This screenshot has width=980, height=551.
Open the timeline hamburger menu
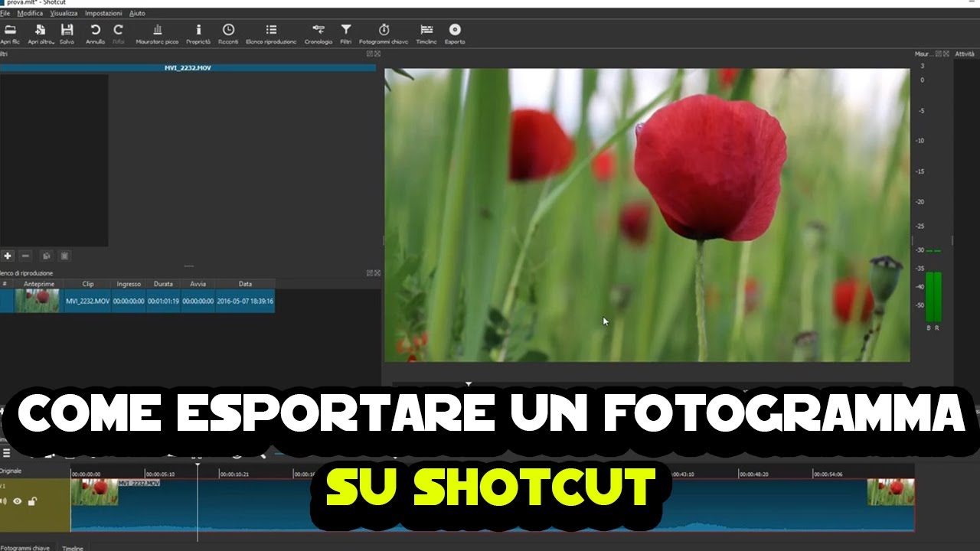pos(6,454)
